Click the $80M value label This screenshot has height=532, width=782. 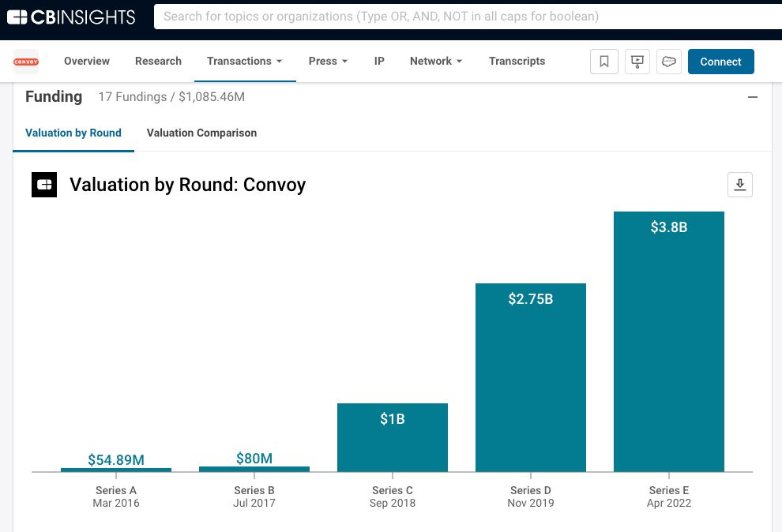point(254,458)
